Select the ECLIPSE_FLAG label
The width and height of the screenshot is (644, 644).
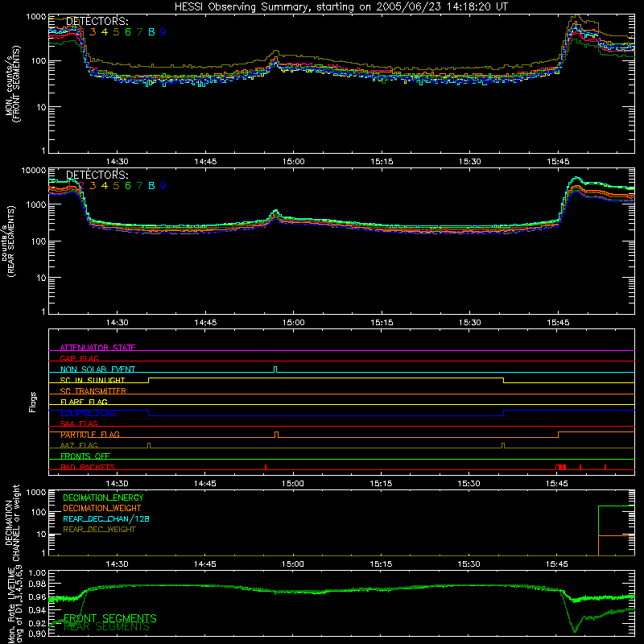click(88, 413)
